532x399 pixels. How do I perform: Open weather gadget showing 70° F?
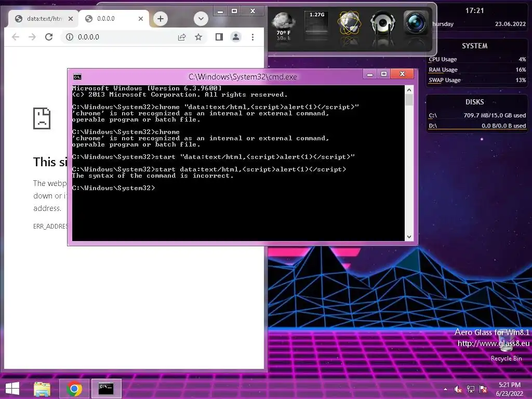(283, 26)
